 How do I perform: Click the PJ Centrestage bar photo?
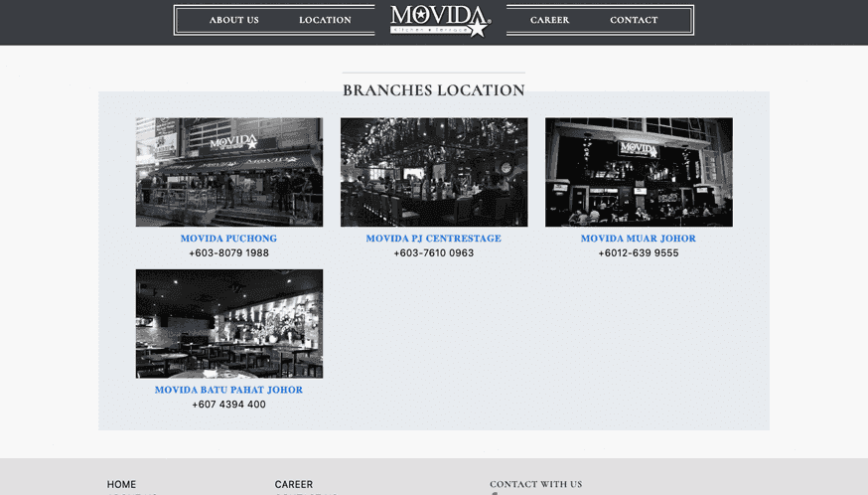pos(433,172)
